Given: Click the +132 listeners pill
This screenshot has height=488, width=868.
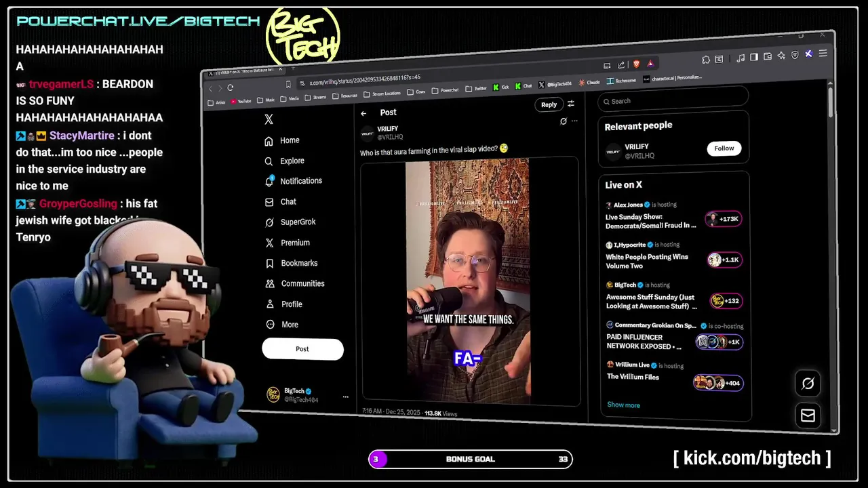Looking at the screenshot, I should 726,301.
